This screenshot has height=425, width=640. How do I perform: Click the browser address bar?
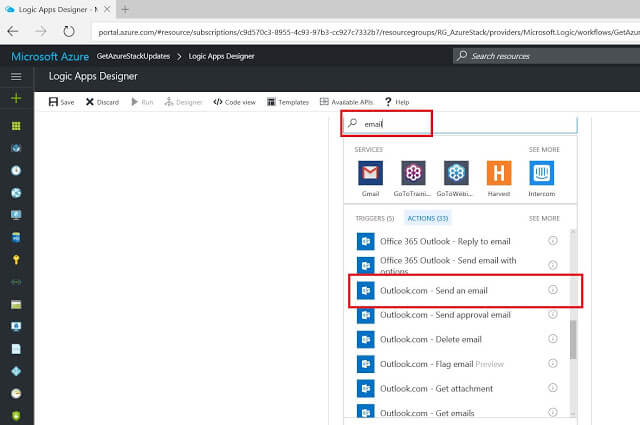366,32
